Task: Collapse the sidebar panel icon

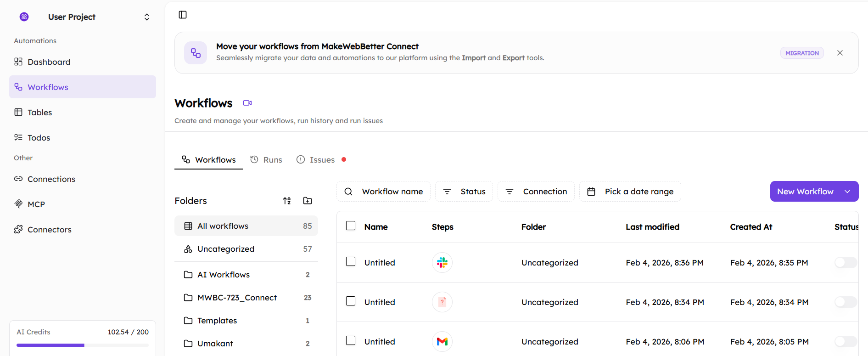Action: coord(183,15)
